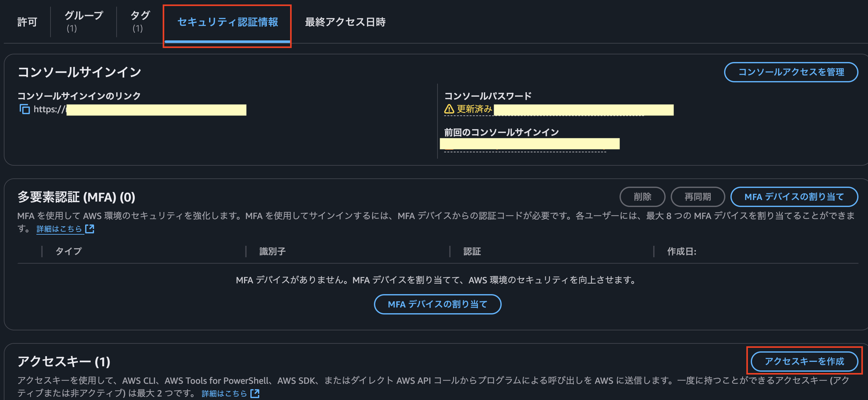Click MFA デバイスの割り当て in the section header
Image resolution: width=868 pixels, height=400 pixels.
coord(794,197)
